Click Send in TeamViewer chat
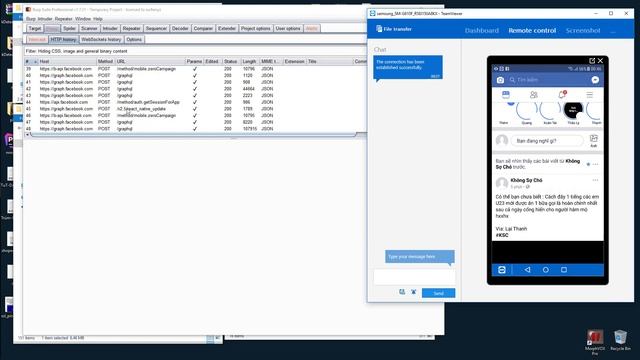 (438, 293)
